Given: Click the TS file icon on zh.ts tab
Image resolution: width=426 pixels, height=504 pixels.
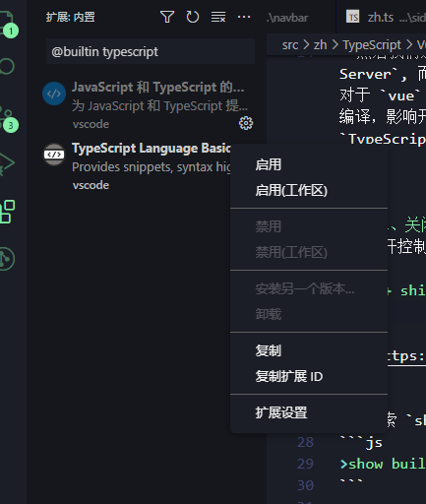Looking at the screenshot, I should 353,17.
